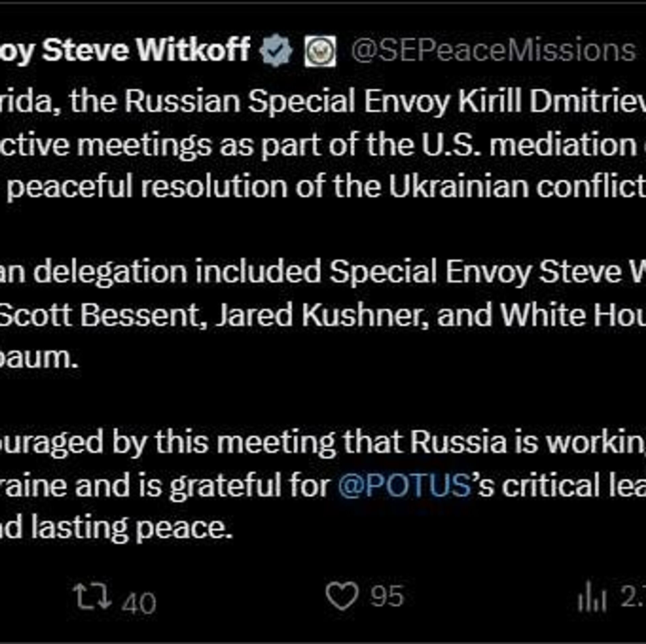Like the tweet with the heart icon
646x644 pixels.
pyautogui.click(x=342, y=596)
